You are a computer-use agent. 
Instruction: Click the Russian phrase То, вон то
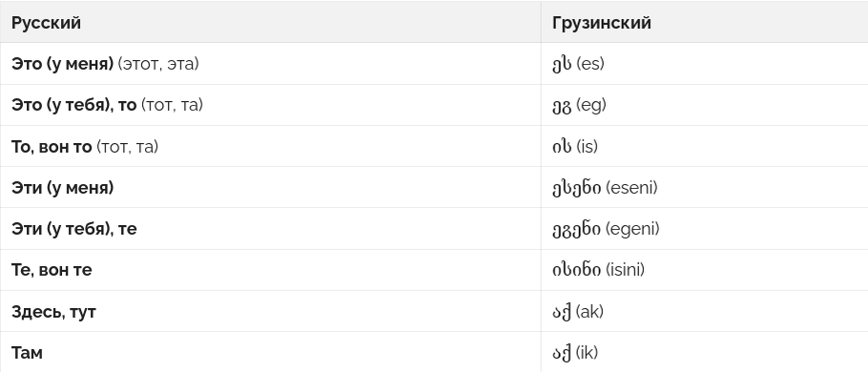pos(52,147)
